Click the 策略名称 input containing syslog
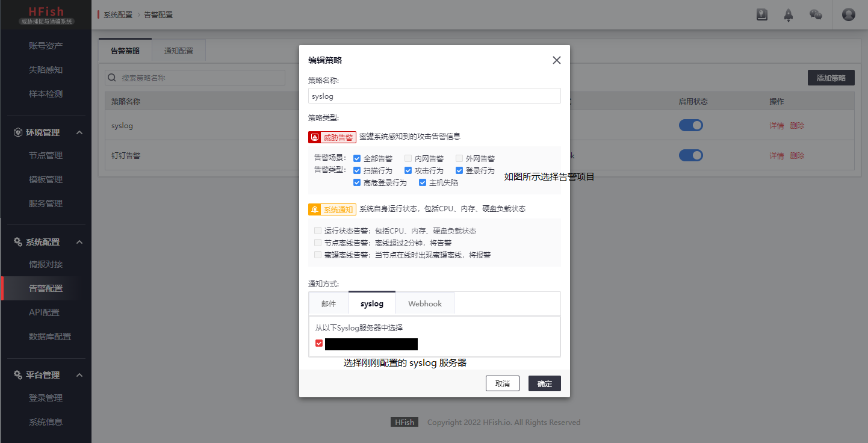The image size is (868, 443). (435, 96)
